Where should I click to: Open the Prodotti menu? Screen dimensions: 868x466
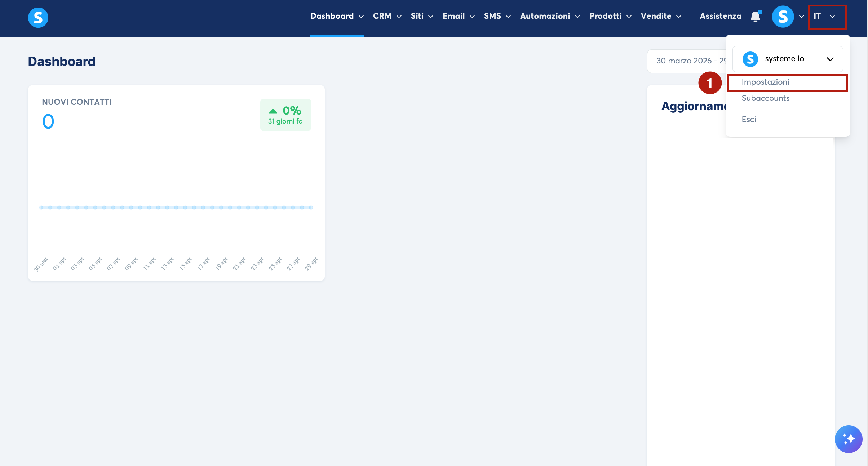click(606, 16)
